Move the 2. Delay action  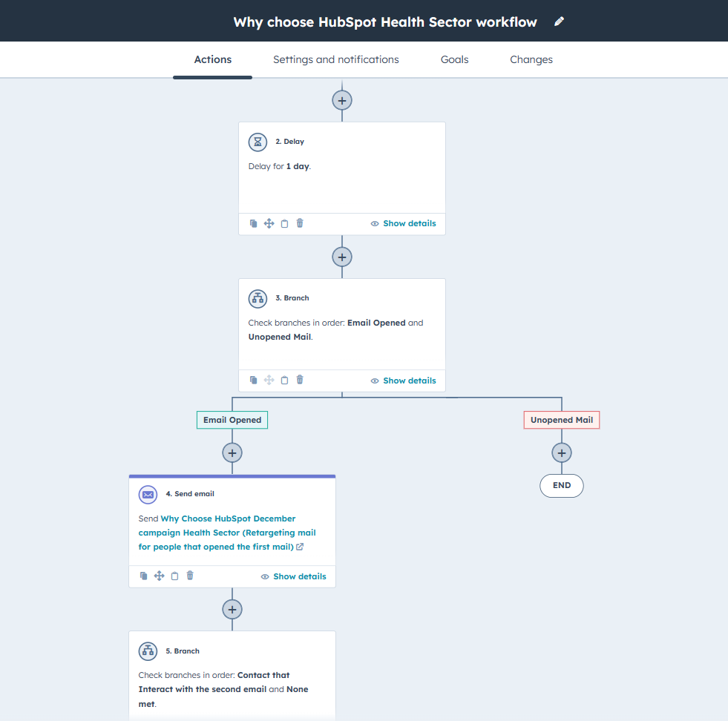[x=269, y=223]
